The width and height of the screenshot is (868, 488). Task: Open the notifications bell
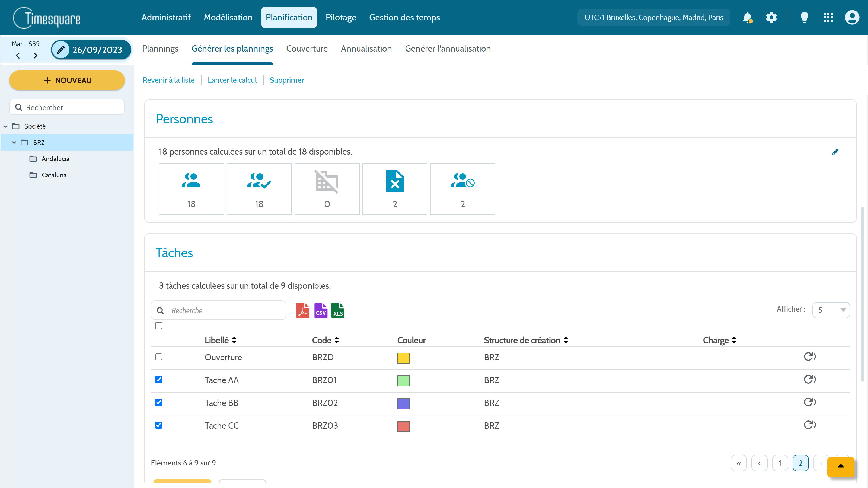(748, 18)
